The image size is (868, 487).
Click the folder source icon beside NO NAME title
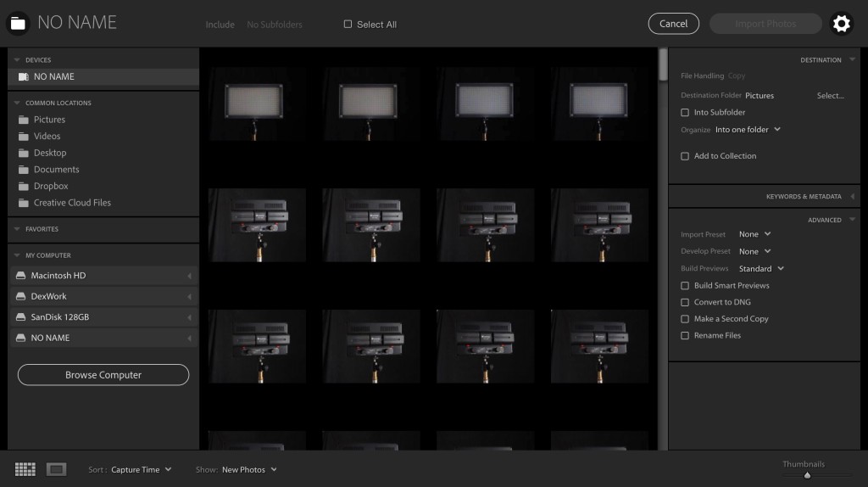tap(18, 23)
